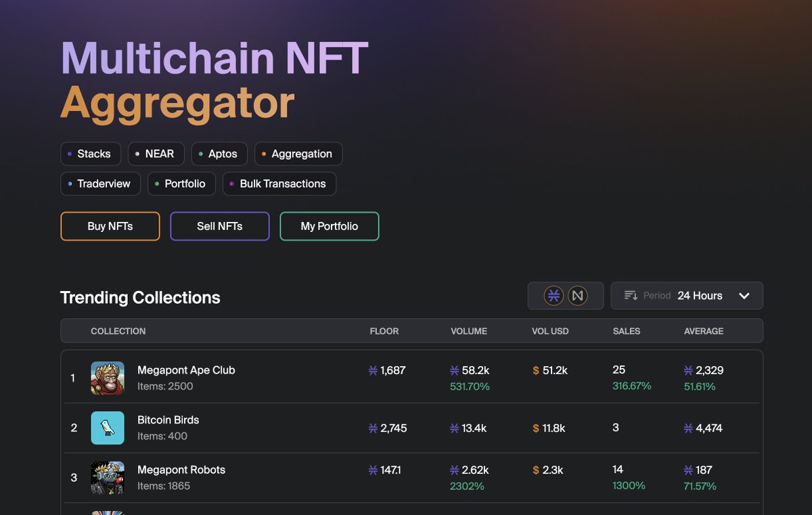Open Megapont Ape Club thumbnail image
The height and width of the screenshot is (515, 812).
108,378
